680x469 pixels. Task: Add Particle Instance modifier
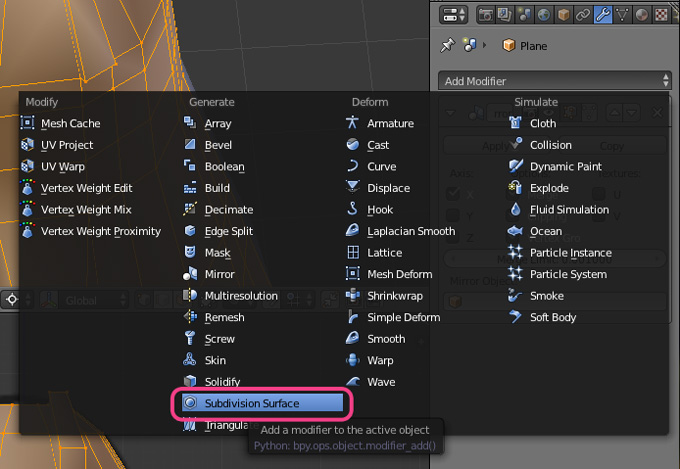click(x=560, y=253)
